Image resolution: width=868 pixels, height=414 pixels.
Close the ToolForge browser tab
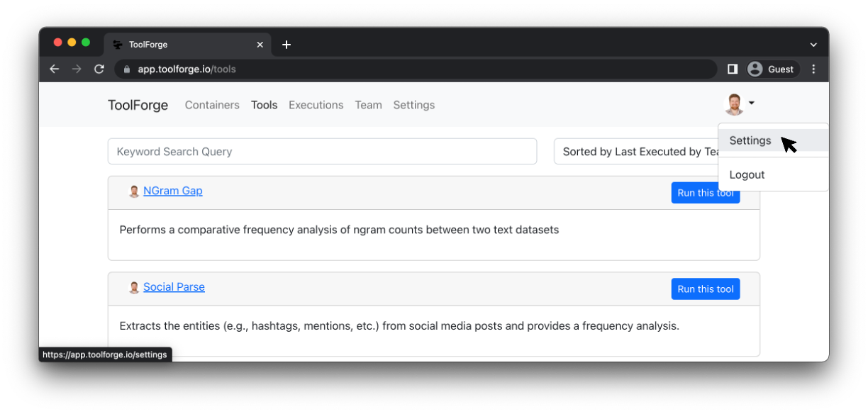260,45
